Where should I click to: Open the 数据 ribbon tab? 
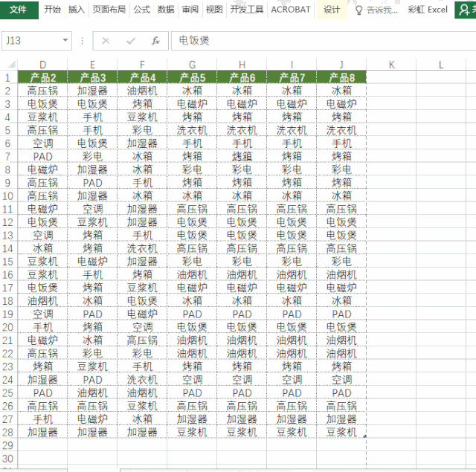click(166, 10)
